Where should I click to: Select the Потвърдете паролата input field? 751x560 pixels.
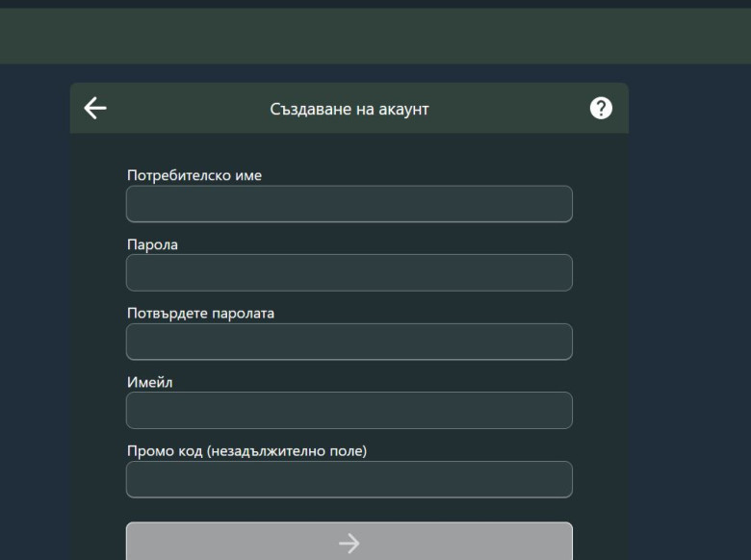pos(349,342)
